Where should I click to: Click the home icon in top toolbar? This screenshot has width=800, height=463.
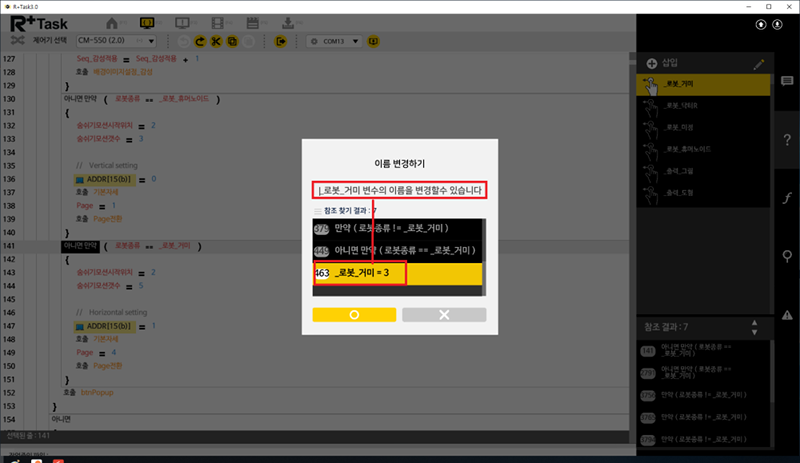tap(112, 22)
